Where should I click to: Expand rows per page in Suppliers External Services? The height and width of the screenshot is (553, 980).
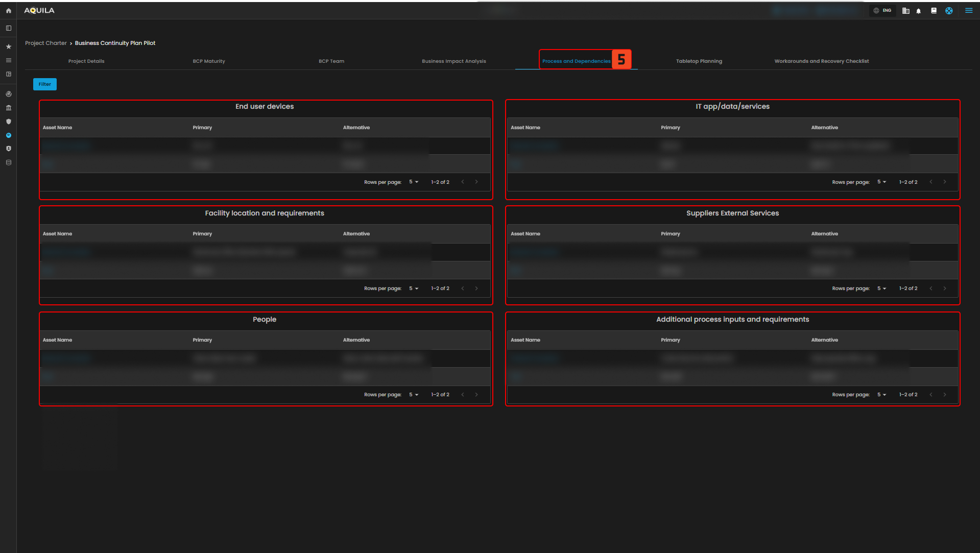point(881,288)
